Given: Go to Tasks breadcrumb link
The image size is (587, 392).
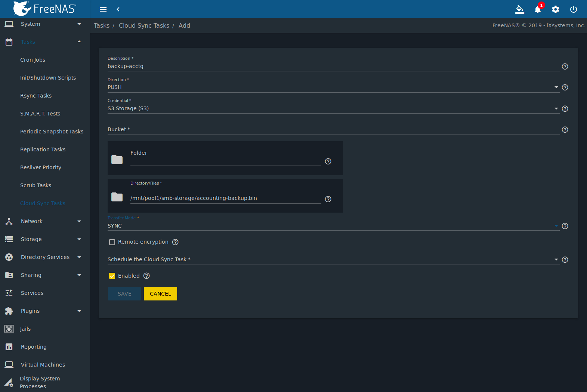Looking at the screenshot, I should [x=102, y=25].
